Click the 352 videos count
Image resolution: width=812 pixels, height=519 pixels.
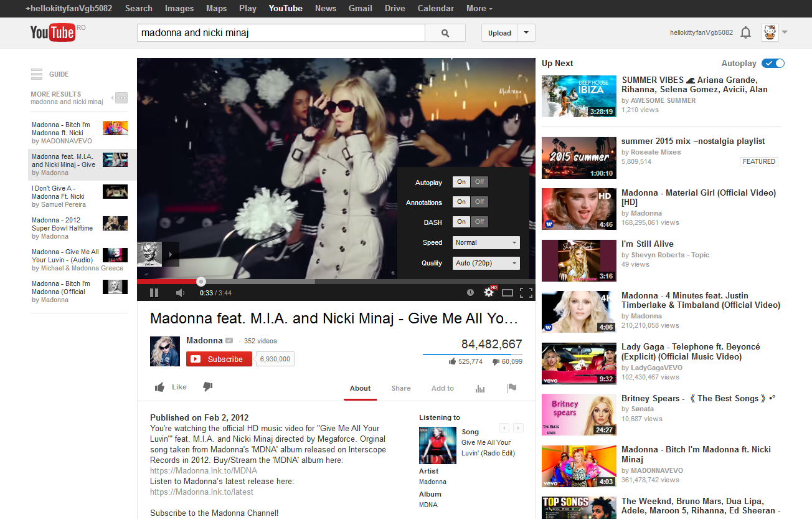click(x=260, y=341)
